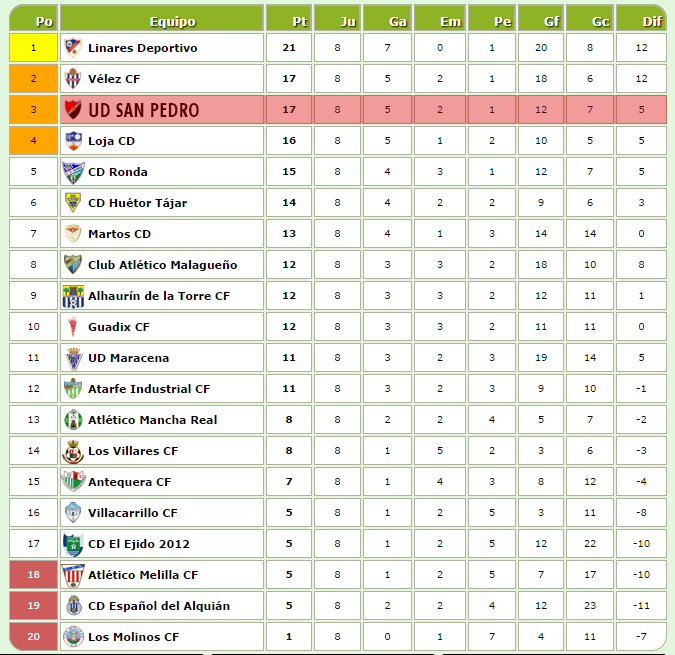
Task: Open the Atarfe Industrial CF team name
Action: 149,389
